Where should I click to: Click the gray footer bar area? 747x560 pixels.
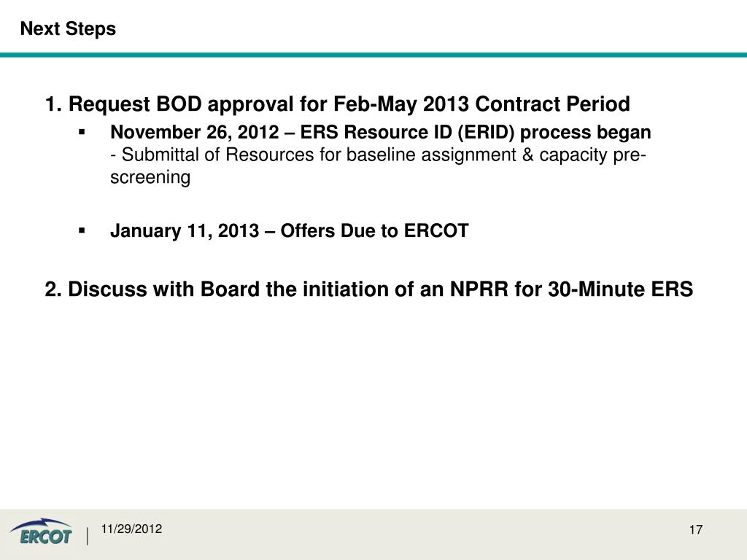tap(373, 534)
